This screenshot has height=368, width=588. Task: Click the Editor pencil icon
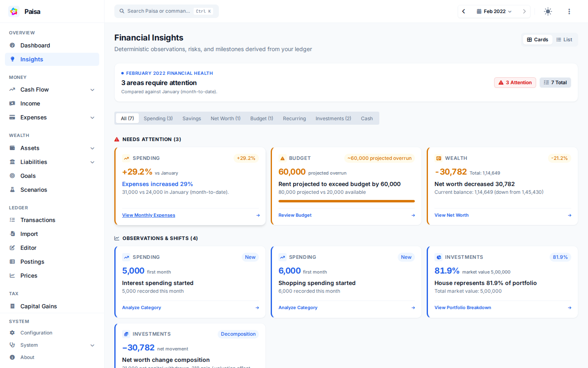tap(12, 248)
